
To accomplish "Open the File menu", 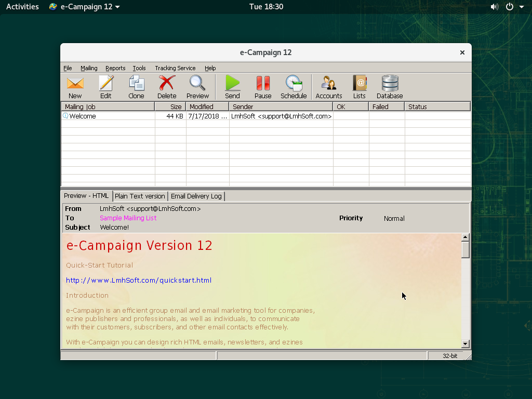I will 68,68.
